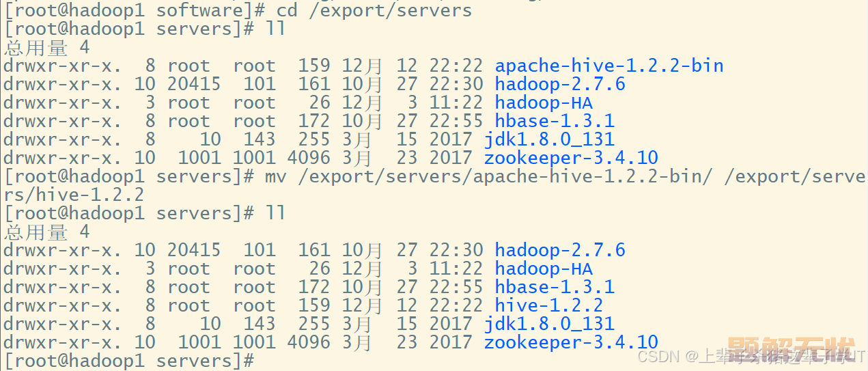Viewport: 868px width, 371px height.
Task: Click the mv command line text
Action: [x=566, y=176]
